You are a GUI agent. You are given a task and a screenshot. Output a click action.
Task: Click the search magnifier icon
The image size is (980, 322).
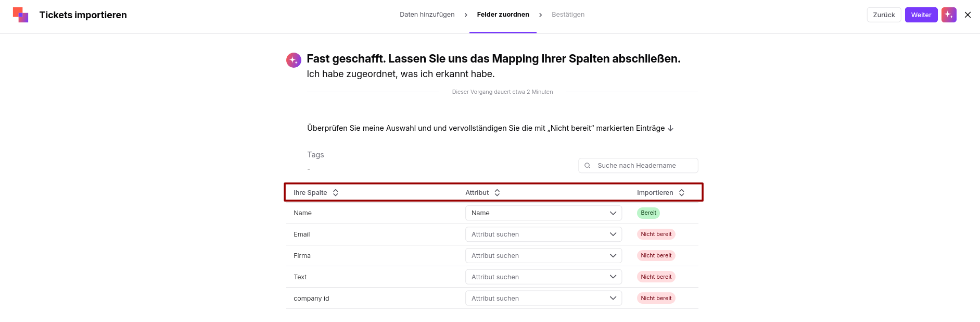coord(588,166)
